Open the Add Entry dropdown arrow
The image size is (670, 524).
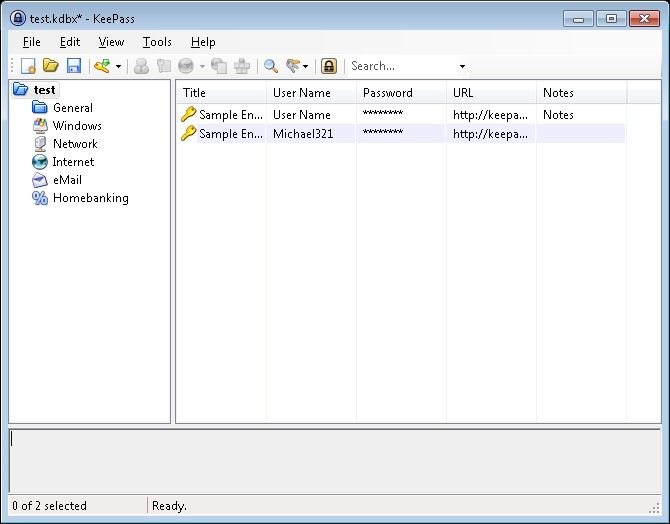click(118, 67)
